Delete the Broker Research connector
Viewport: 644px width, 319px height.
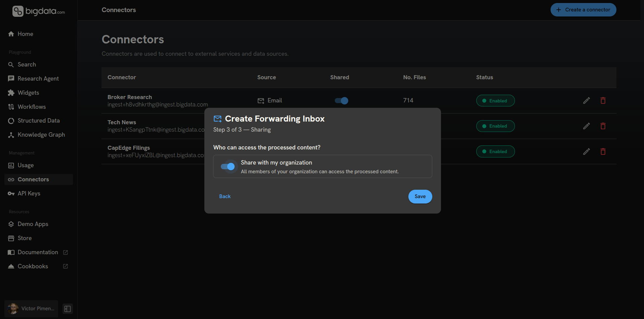(603, 100)
